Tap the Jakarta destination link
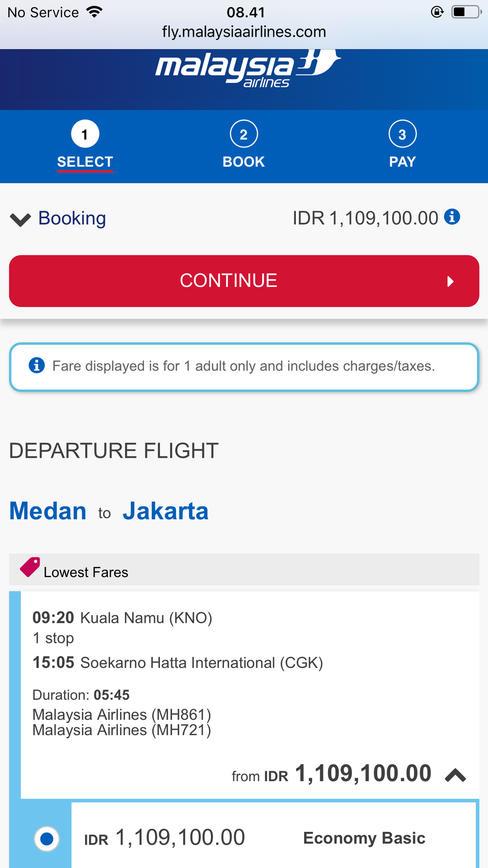The height and width of the screenshot is (868, 488). point(166,511)
